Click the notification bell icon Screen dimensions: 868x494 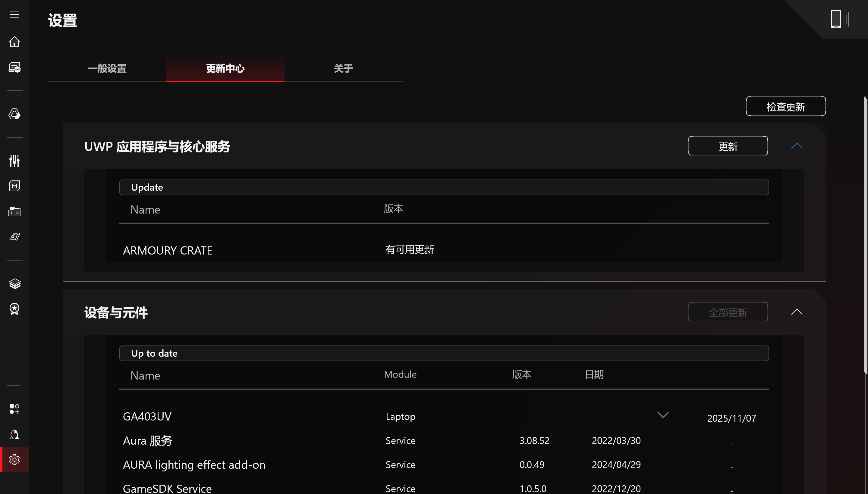click(14, 435)
